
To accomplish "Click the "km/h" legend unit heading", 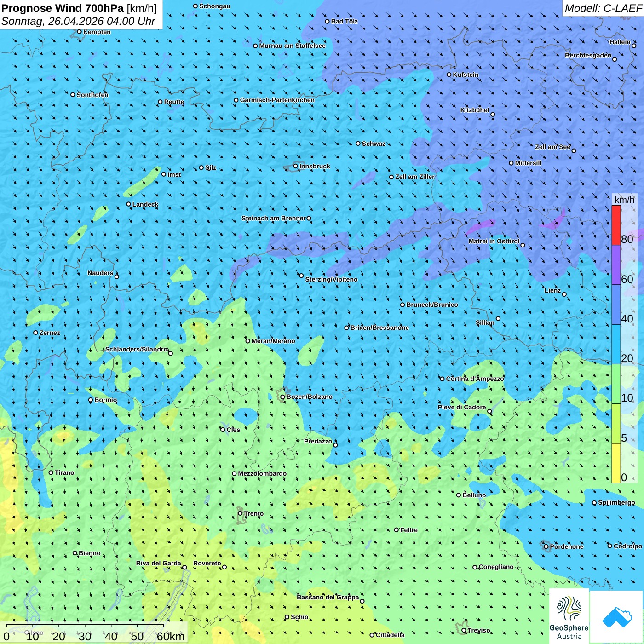I will 624,200.
